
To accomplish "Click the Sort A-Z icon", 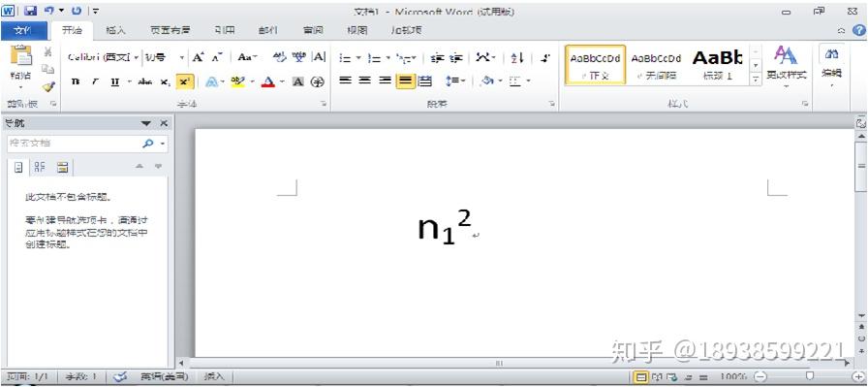I will pos(517,57).
